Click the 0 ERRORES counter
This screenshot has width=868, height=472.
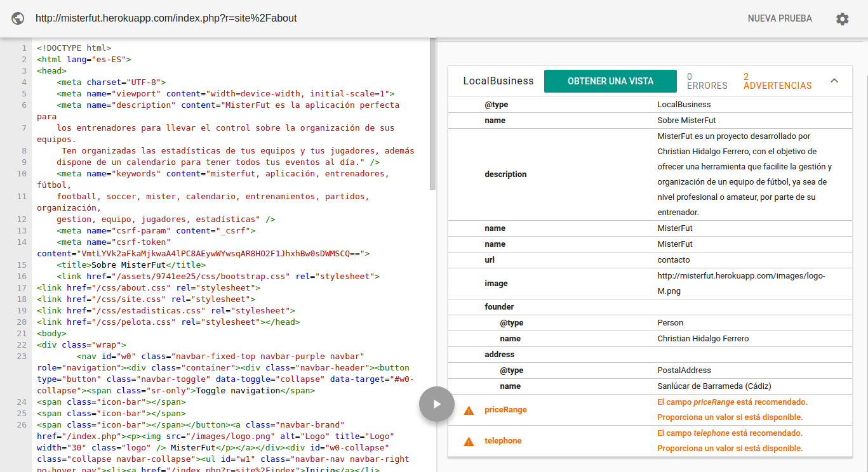(x=707, y=81)
